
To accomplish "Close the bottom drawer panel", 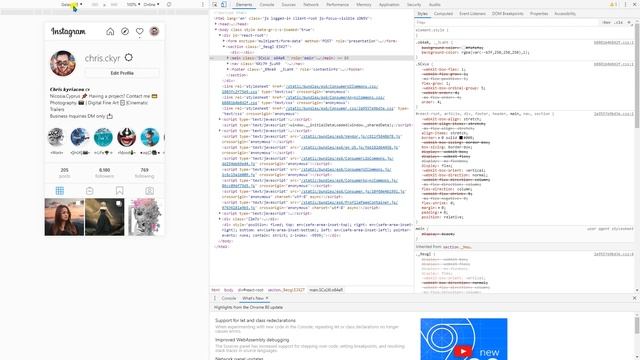I will click(x=634, y=298).
